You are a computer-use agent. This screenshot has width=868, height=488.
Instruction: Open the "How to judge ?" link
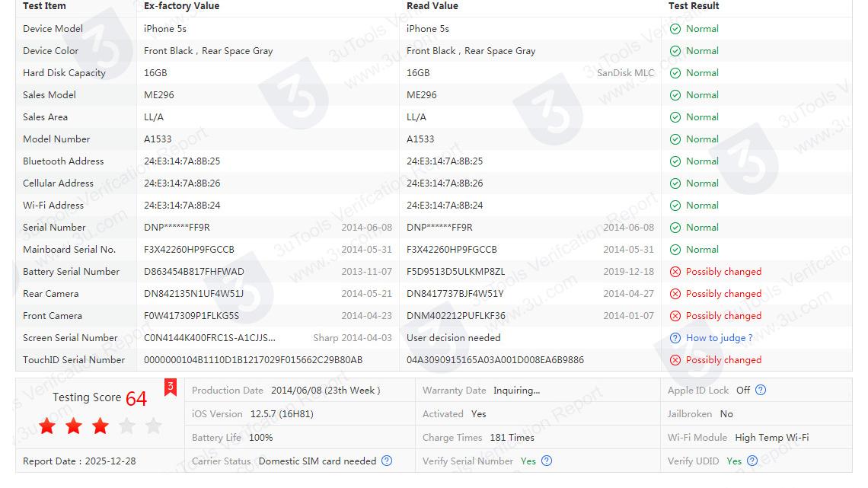pyautogui.click(x=719, y=338)
